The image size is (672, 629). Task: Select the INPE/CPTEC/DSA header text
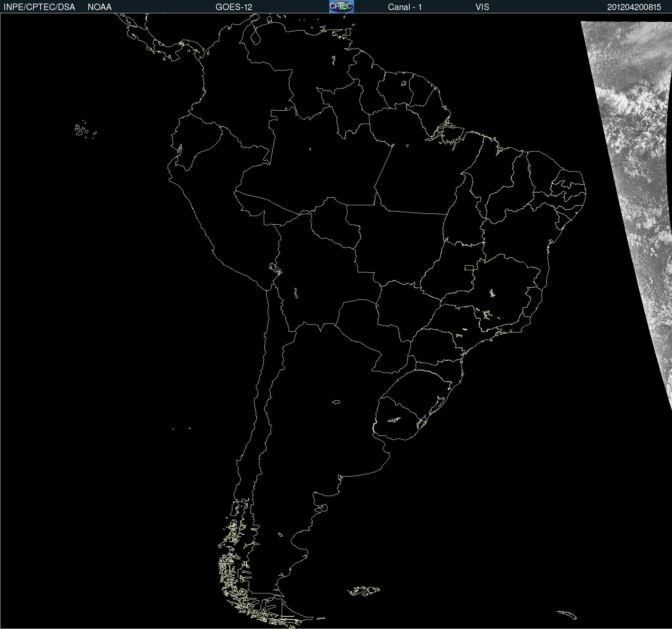(39, 7)
